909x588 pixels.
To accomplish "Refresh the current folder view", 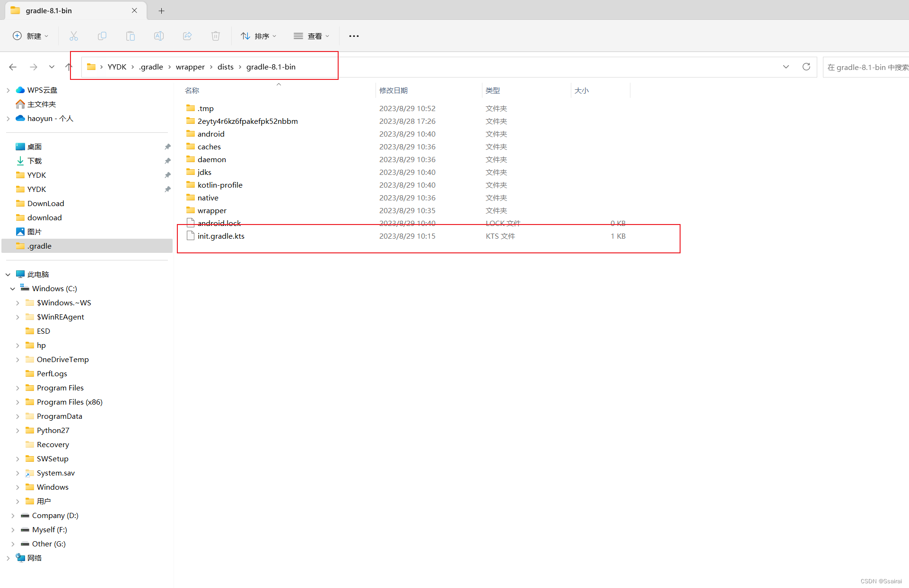I will (806, 67).
